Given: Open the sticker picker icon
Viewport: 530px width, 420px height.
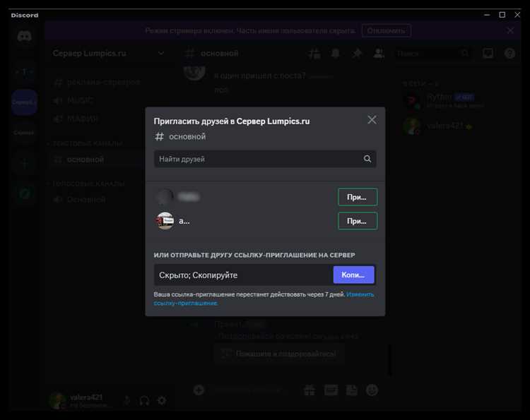Looking at the screenshot, I should (x=351, y=390).
